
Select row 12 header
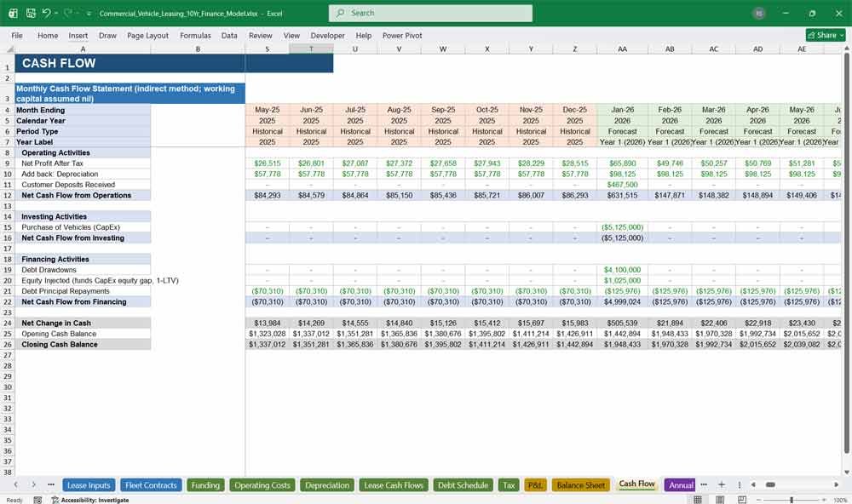[x=8, y=196]
